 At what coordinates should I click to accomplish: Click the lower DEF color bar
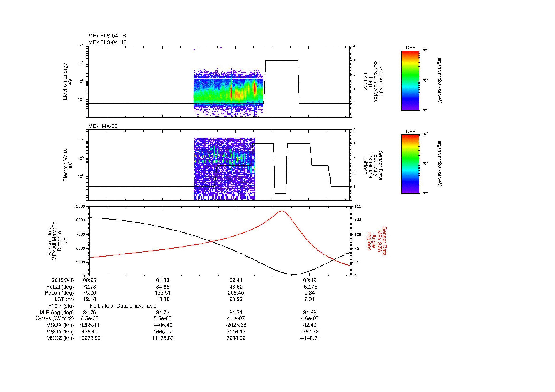click(410, 164)
